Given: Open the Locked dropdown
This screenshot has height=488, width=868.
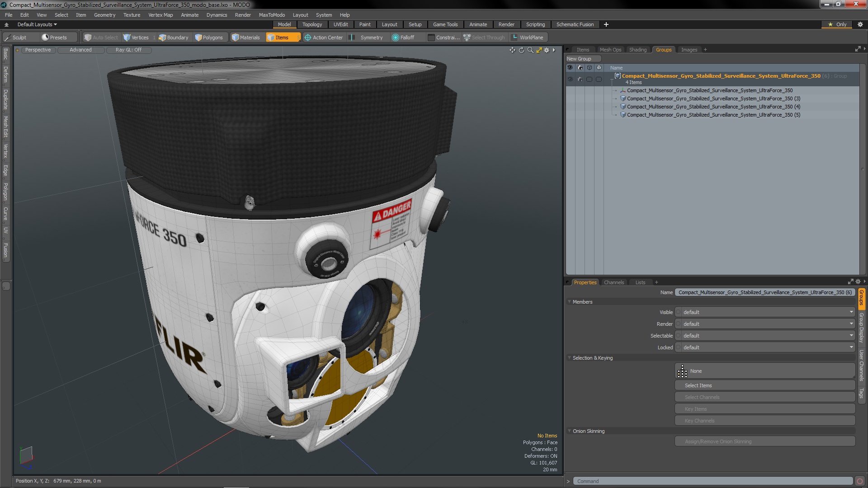Looking at the screenshot, I should point(765,347).
